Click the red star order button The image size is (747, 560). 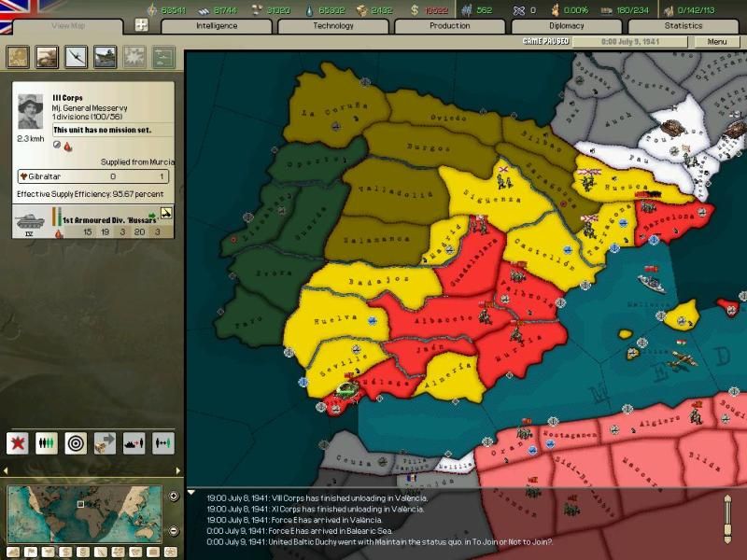point(18,444)
